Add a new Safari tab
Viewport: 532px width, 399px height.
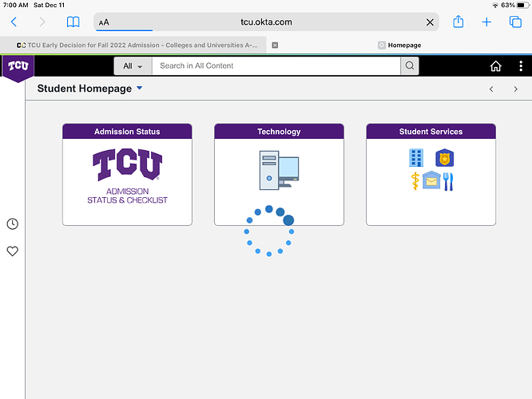(486, 22)
